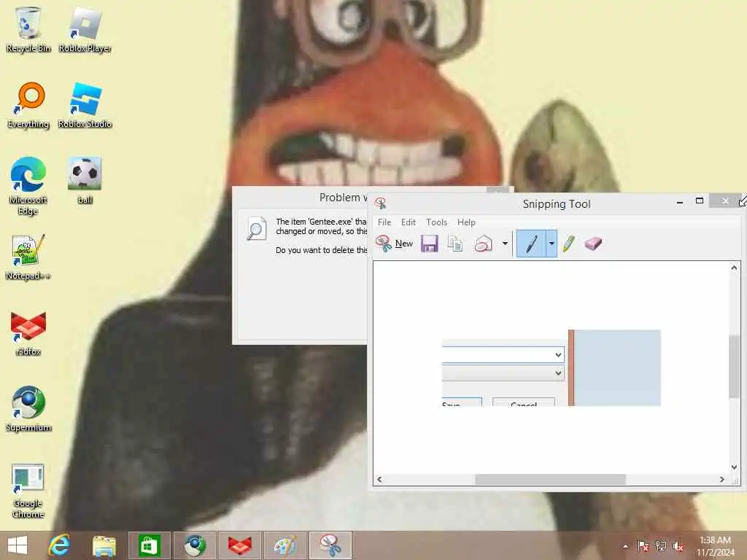Select the Notepad++ desktop shortcut
The image size is (747, 560).
coord(28,257)
